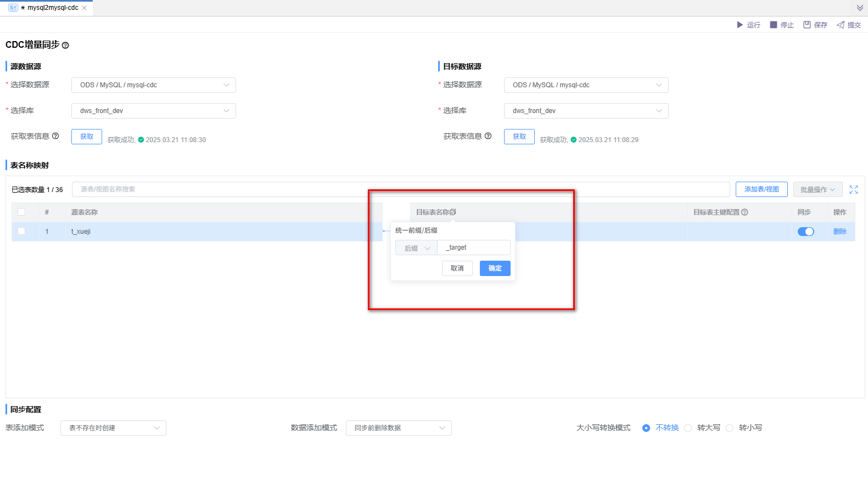Click the 删除 link for t_xueji row
Viewport: 868px width, 478px height.
(839, 232)
